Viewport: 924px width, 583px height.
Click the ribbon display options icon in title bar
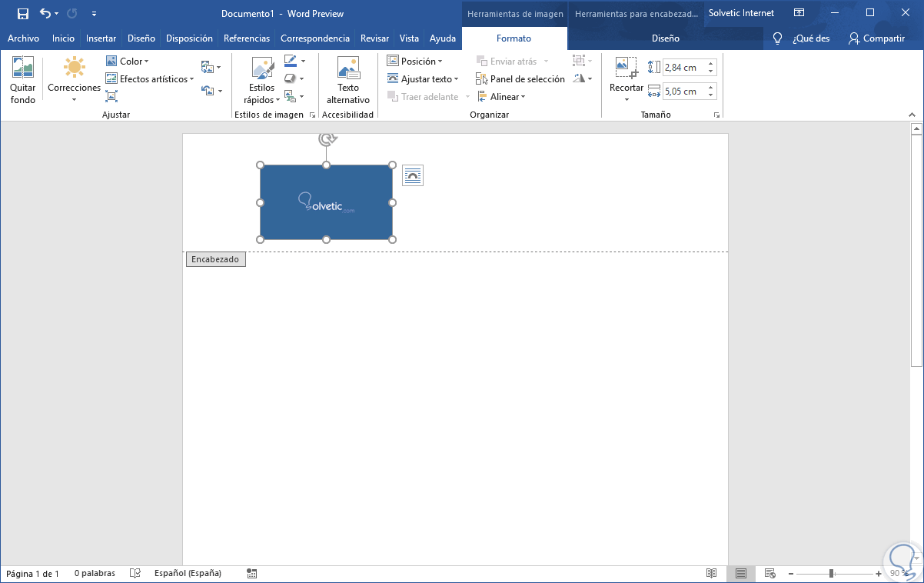799,13
